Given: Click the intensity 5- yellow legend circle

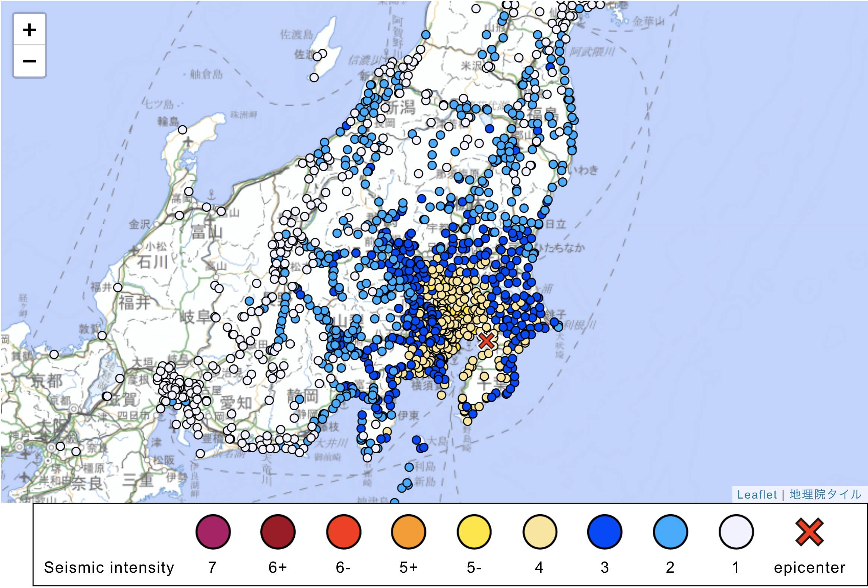Looking at the screenshot, I should coord(474,532).
